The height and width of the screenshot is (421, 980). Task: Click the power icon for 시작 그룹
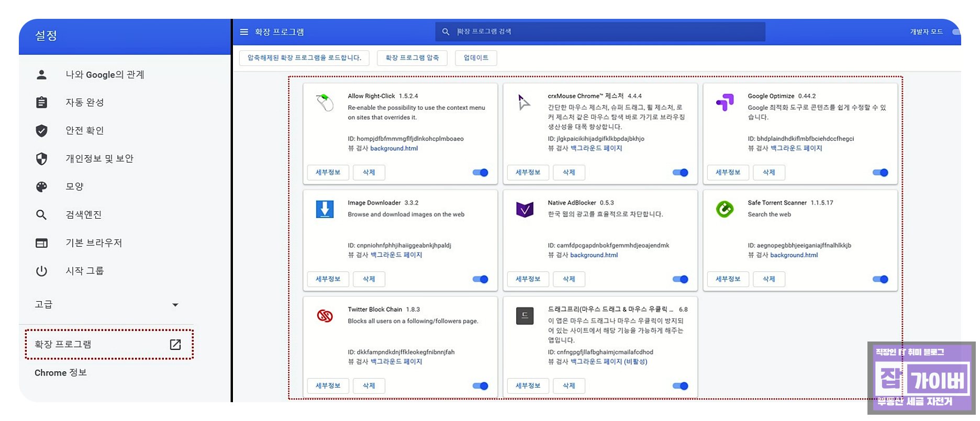tap(41, 271)
